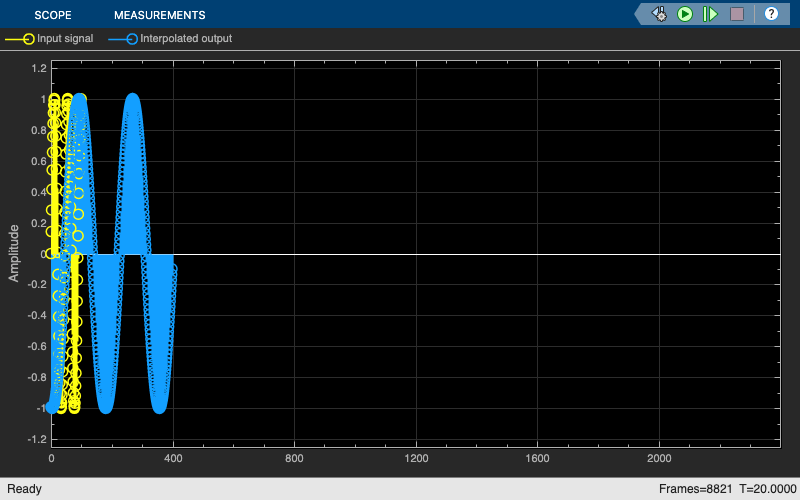
Task: Click y-axis tick label -1.2
Action: pyautogui.click(x=37, y=439)
